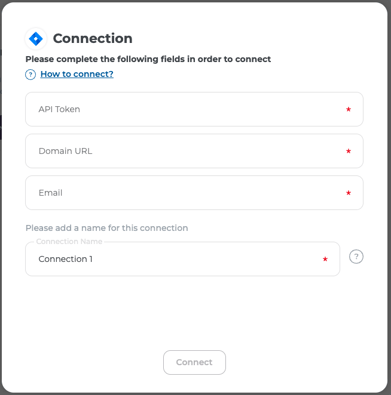This screenshot has height=395, width=391.
Task: Select the 'Connection 1' text value
Action: (66, 259)
